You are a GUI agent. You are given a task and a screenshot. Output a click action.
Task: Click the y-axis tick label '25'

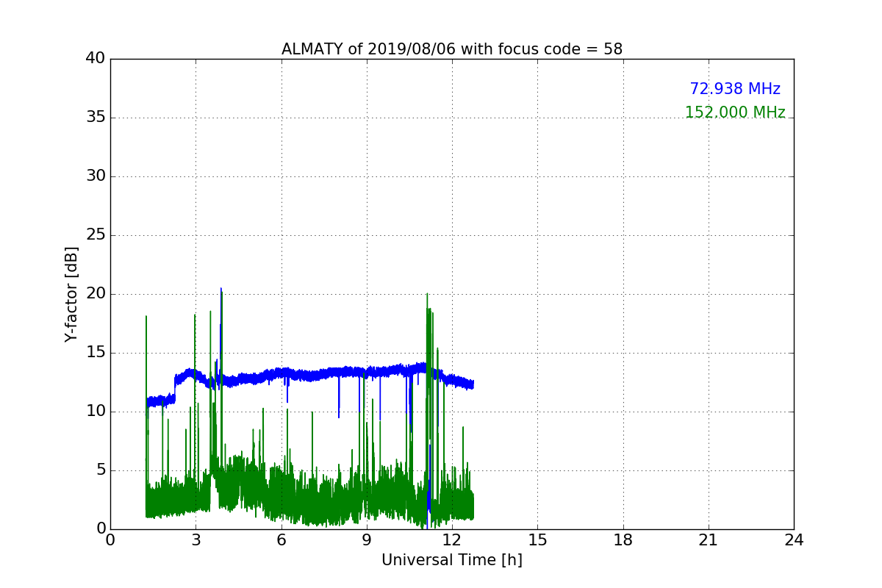point(95,235)
